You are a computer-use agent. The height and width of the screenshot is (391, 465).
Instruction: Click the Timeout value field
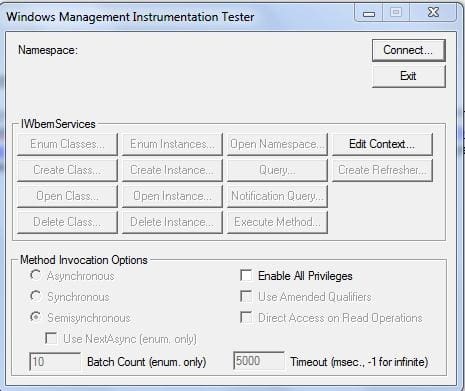click(259, 361)
